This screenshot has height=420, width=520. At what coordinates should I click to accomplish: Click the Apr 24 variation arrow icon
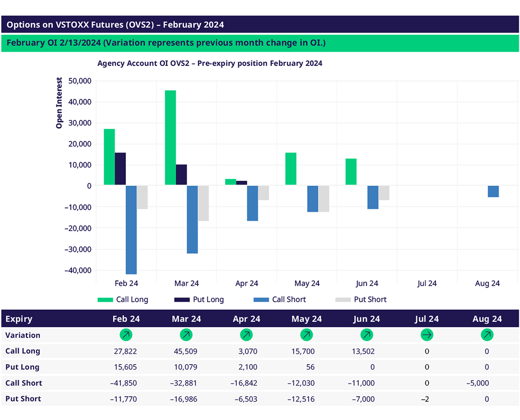click(246, 335)
